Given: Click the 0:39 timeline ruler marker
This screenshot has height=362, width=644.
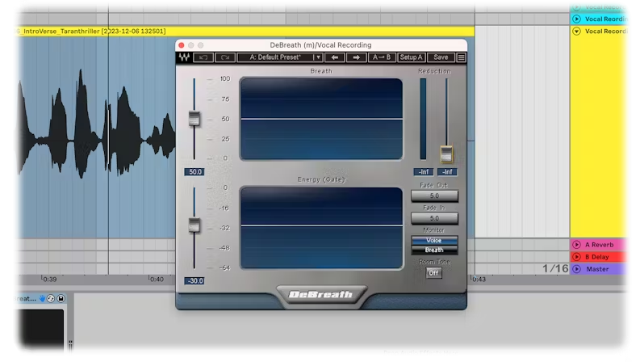Looking at the screenshot, I should click(49, 279).
